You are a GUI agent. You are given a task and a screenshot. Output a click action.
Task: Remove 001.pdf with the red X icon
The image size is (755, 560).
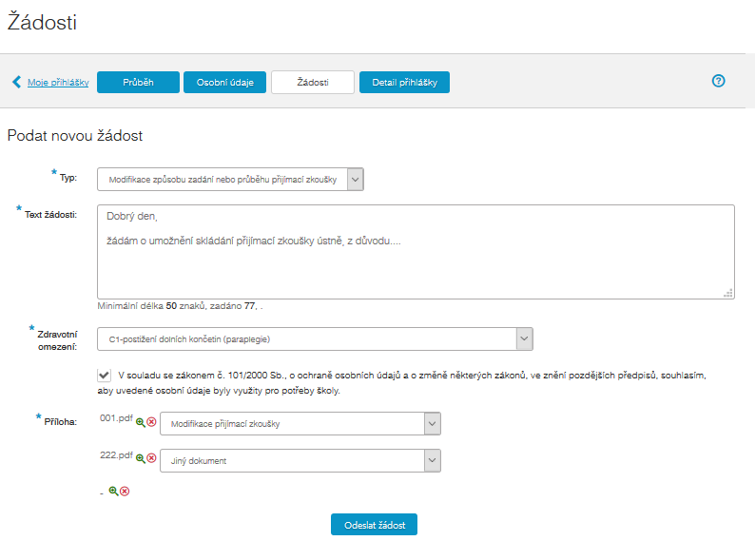151,421
